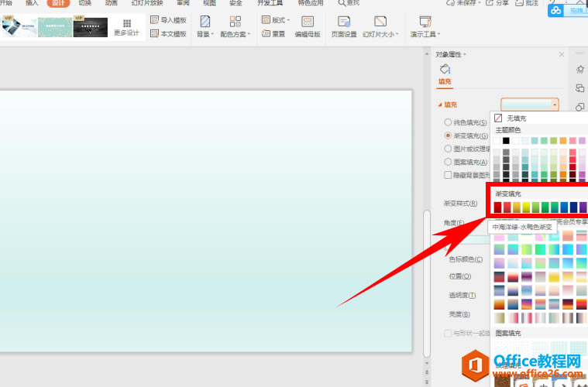
Task: Expand the 配色方案 dropdown arrow
Action: pos(249,34)
